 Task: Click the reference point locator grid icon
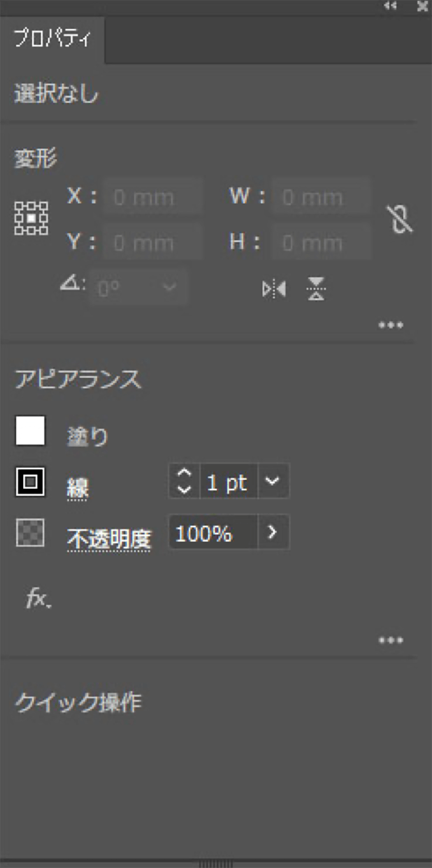[31, 218]
